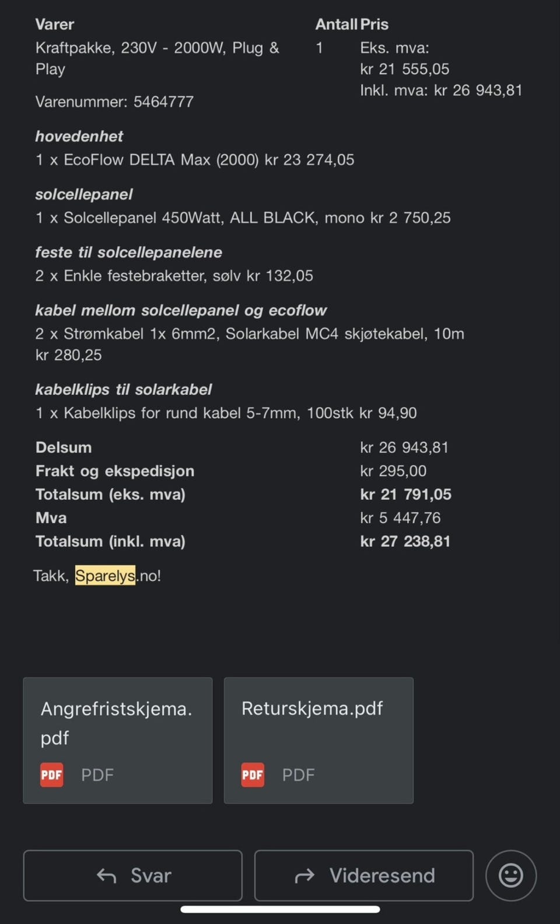Viewport: 560px width, 924px height.
Task: Tap the Kabelklips for rund kabel line
Action: click(226, 413)
